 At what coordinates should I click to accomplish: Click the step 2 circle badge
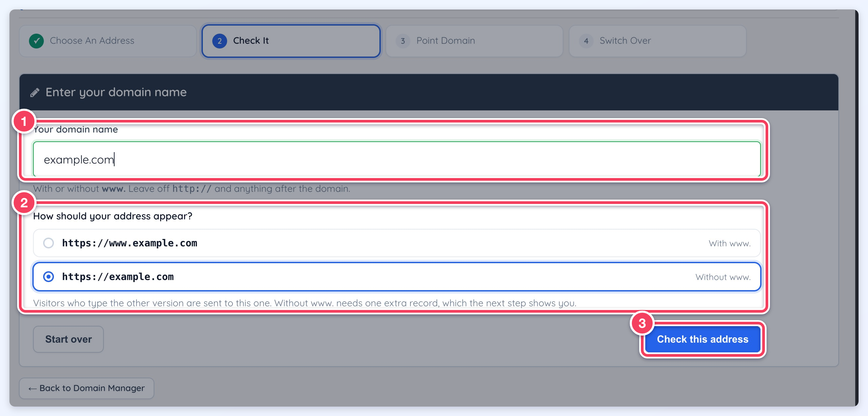coord(220,41)
